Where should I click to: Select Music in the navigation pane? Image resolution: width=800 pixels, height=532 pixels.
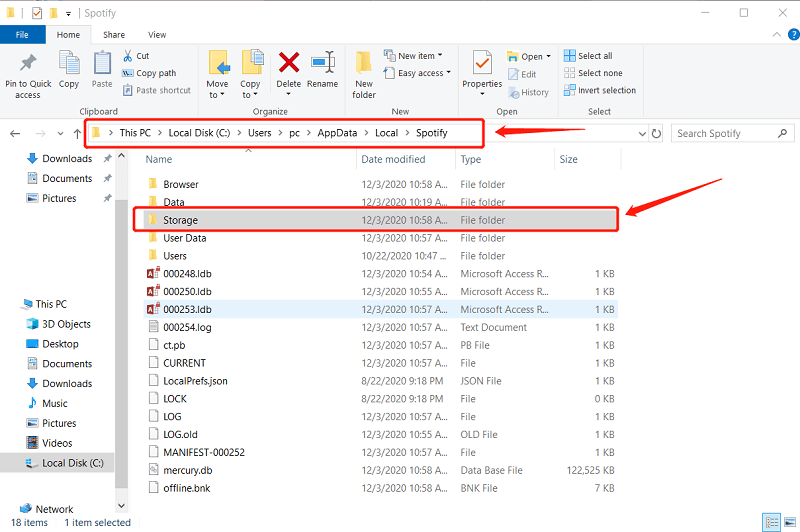pyautogui.click(x=47, y=403)
